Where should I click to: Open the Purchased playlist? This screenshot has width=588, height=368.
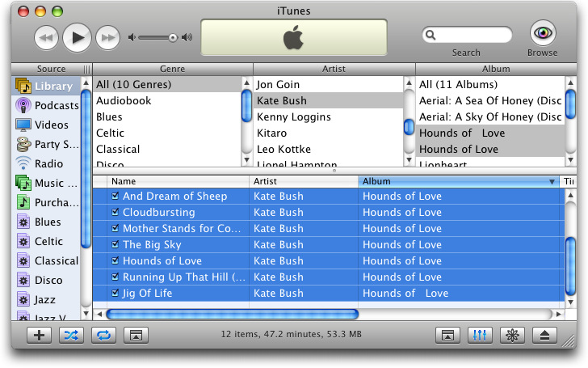pyautogui.click(x=46, y=203)
